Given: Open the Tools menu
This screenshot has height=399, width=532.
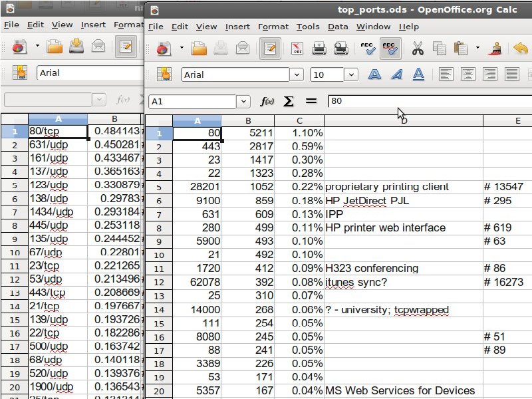Looking at the screenshot, I should point(308,27).
